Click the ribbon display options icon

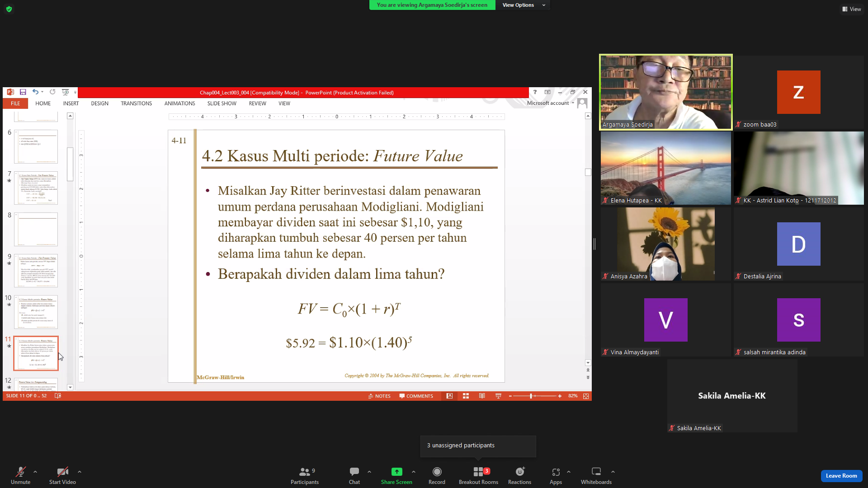point(547,92)
